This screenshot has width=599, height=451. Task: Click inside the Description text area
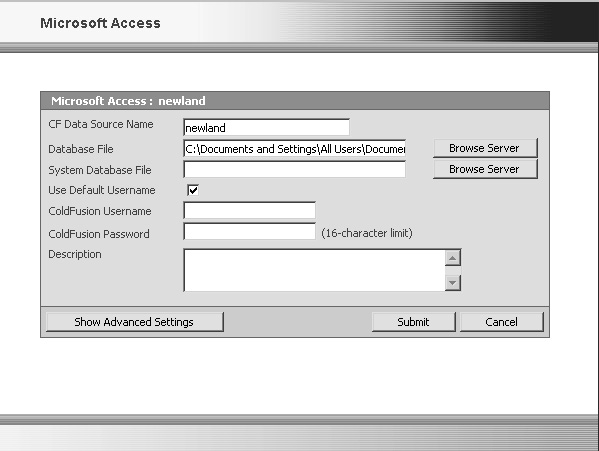314,270
